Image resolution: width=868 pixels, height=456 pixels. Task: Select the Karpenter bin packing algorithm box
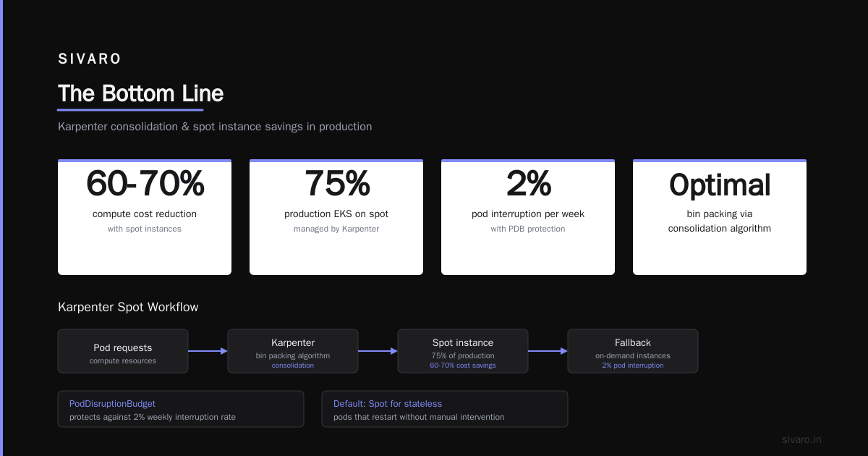point(293,351)
